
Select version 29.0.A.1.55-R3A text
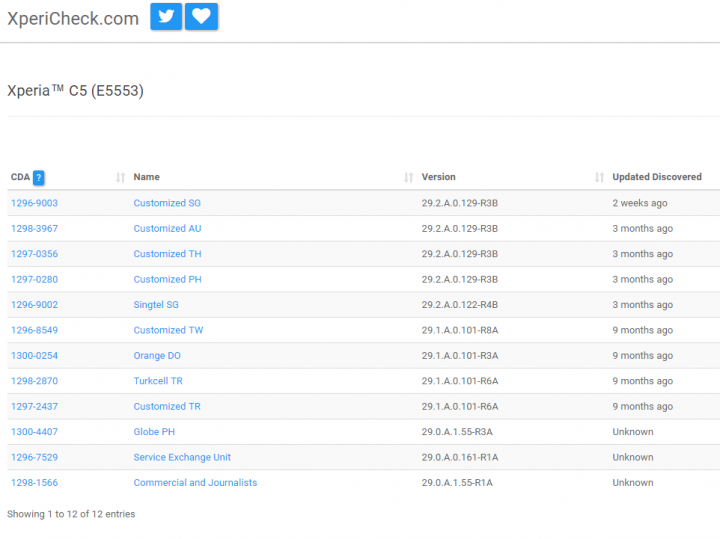[x=457, y=432]
